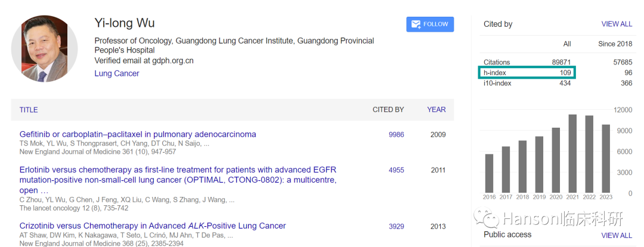Sort publications by Title column header

[x=29, y=110]
